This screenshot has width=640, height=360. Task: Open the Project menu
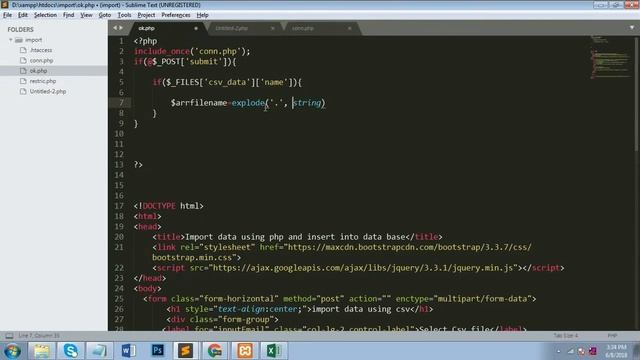[x=146, y=15]
